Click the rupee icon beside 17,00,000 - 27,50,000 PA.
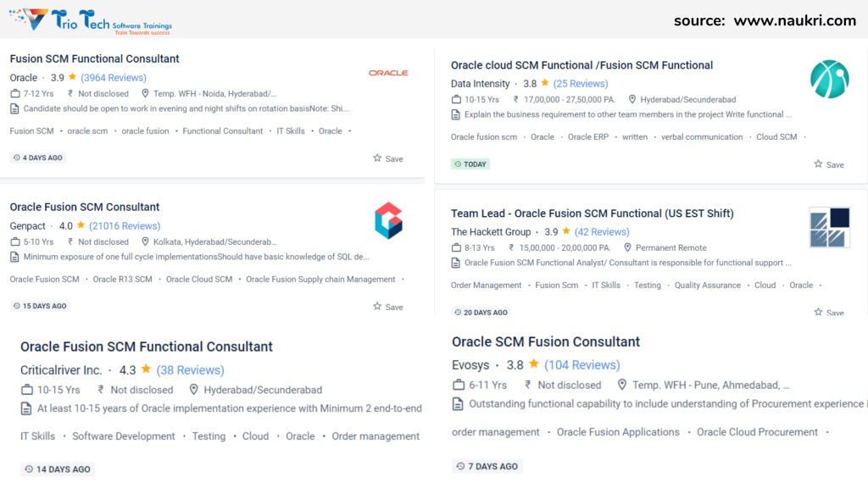Viewport: 868px width, 488px height. click(516, 100)
